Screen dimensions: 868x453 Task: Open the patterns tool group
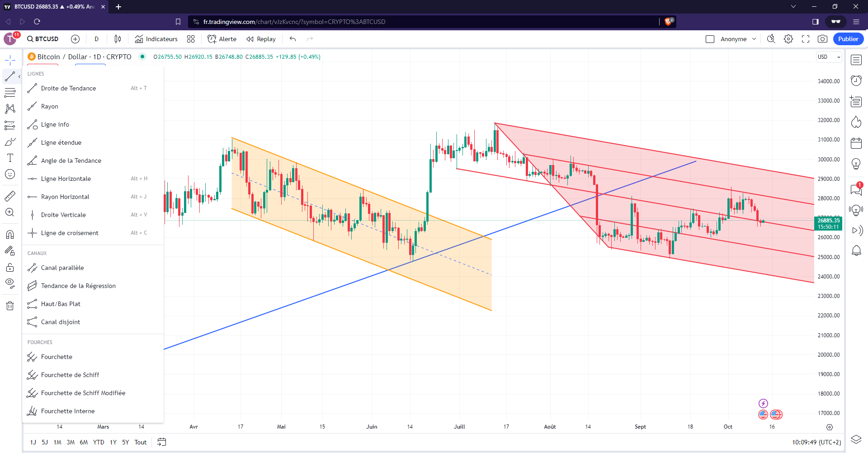(10, 109)
